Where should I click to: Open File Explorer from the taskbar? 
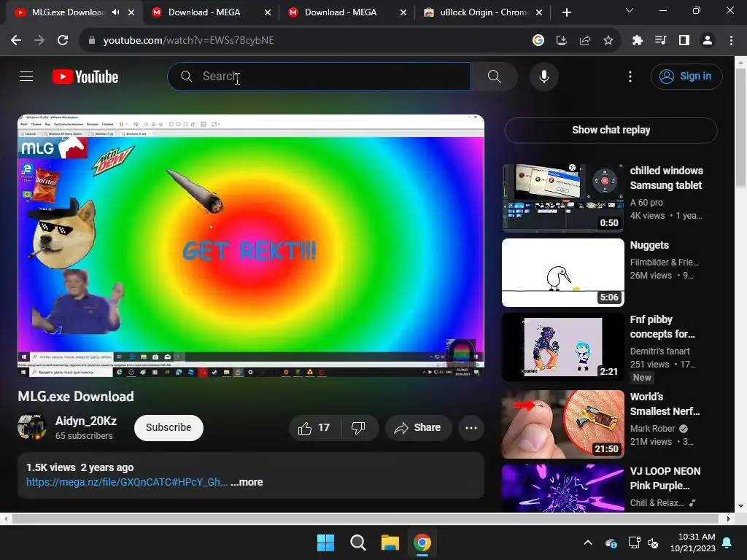(x=390, y=542)
